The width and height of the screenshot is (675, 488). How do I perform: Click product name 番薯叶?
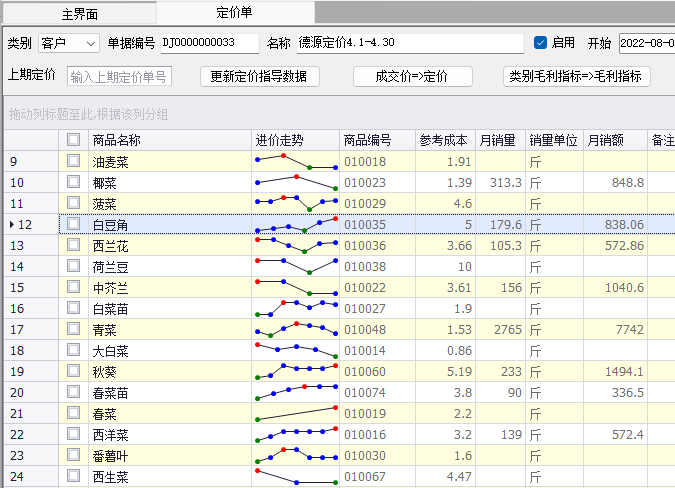point(111,456)
